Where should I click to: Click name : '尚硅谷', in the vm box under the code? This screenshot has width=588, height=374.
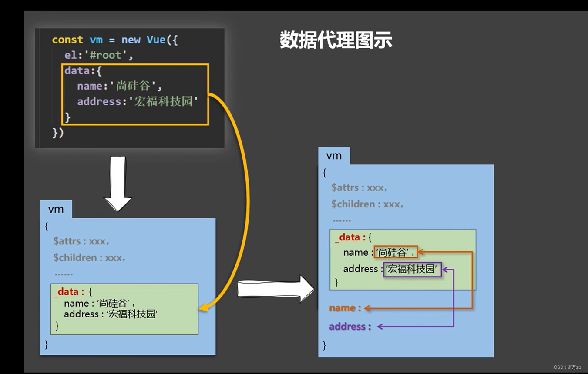[x=100, y=303]
